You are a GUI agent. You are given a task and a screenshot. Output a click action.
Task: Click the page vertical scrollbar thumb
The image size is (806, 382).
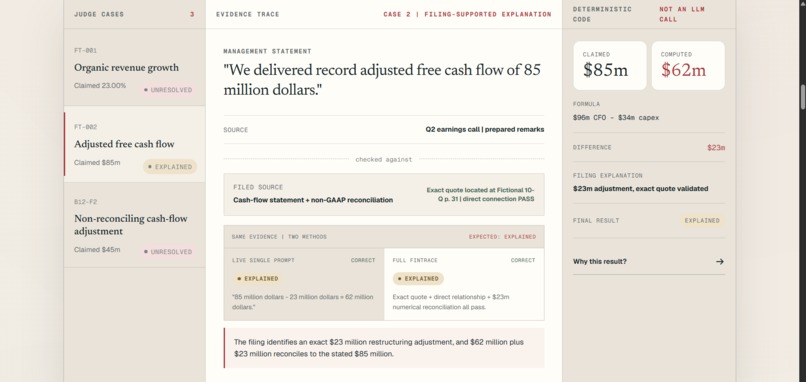[802, 96]
